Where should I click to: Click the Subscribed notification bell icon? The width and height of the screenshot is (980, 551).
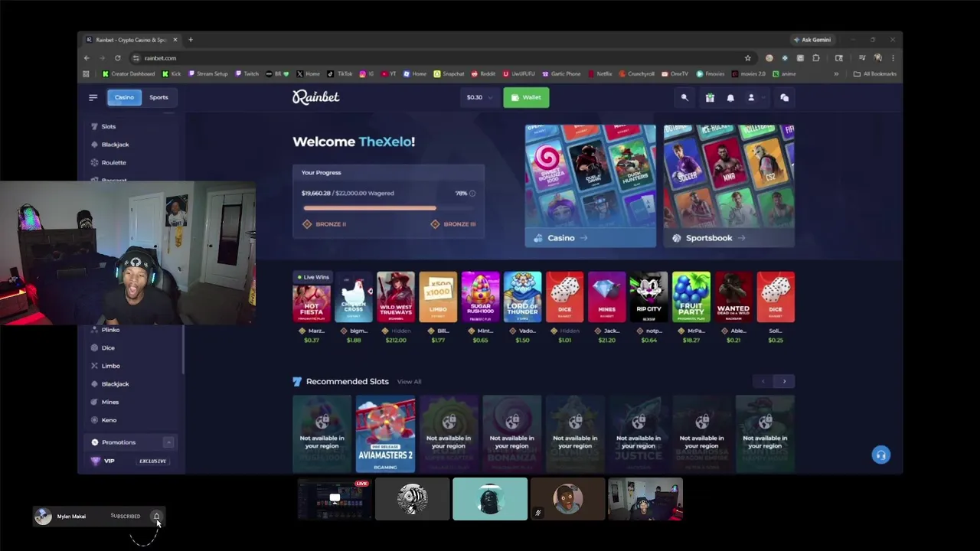click(x=156, y=517)
